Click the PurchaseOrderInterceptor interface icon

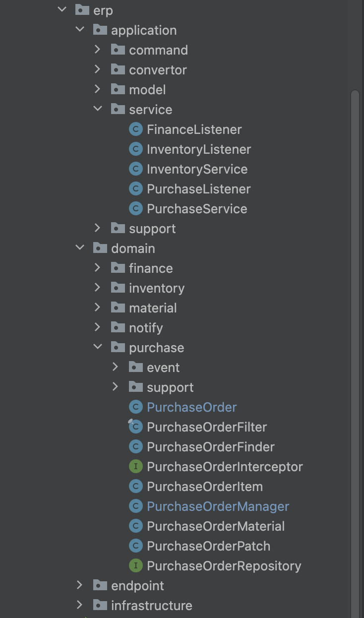(x=135, y=467)
